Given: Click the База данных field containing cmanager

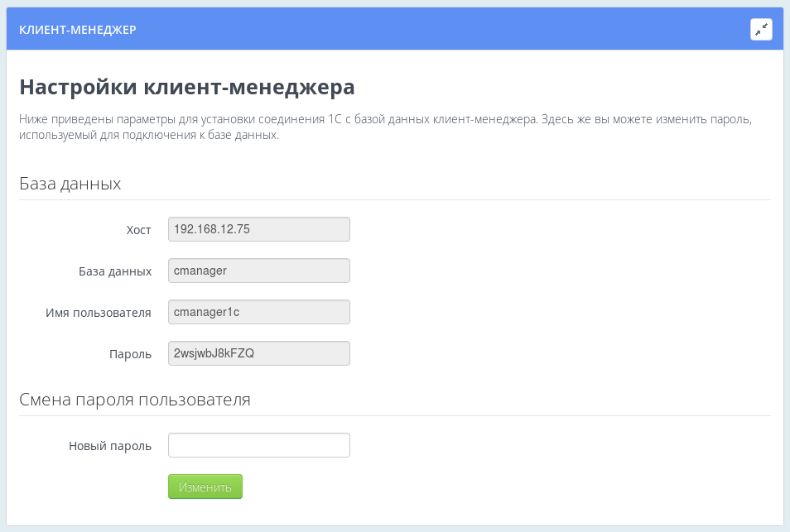Looking at the screenshot, I should (x=258, y=271).
